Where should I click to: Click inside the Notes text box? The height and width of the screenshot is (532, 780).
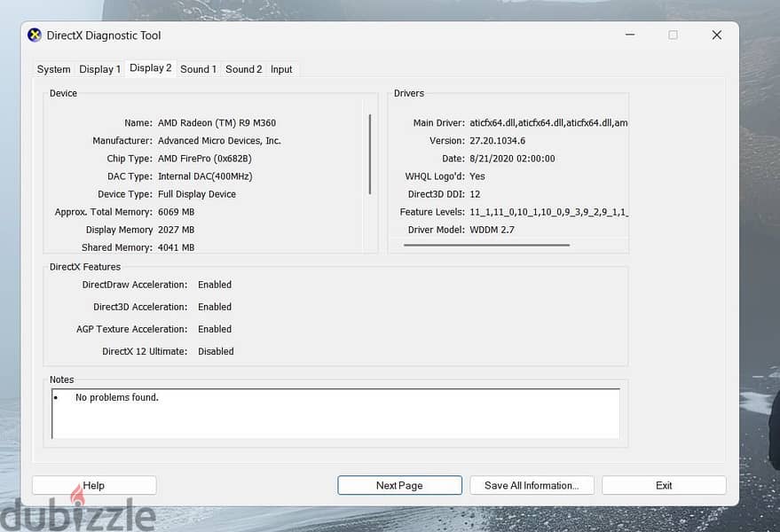click(335, 414)
